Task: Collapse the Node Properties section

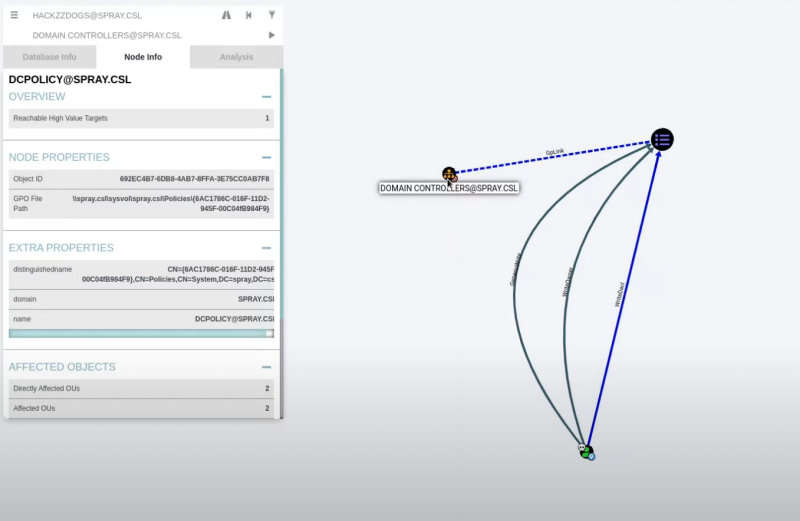Action: tap(266, 157)
